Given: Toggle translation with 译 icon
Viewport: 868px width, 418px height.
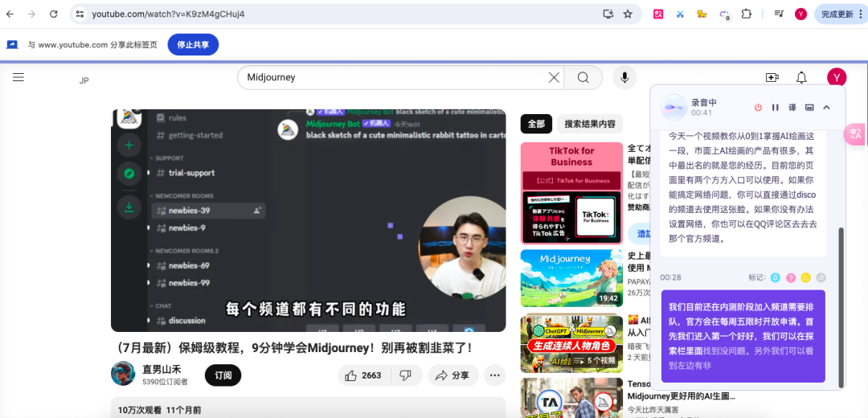Looking at the screenshot, I should [x=792, y=108].
